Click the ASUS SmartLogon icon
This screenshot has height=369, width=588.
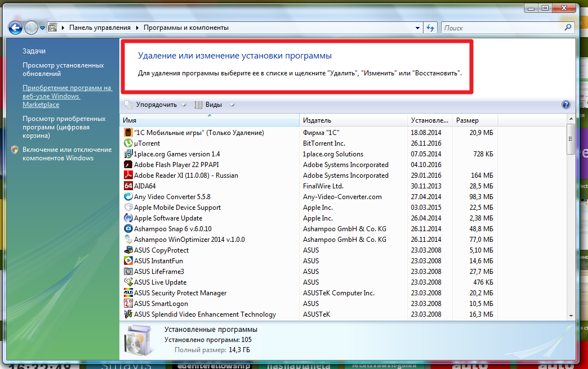tap(128, 303)
